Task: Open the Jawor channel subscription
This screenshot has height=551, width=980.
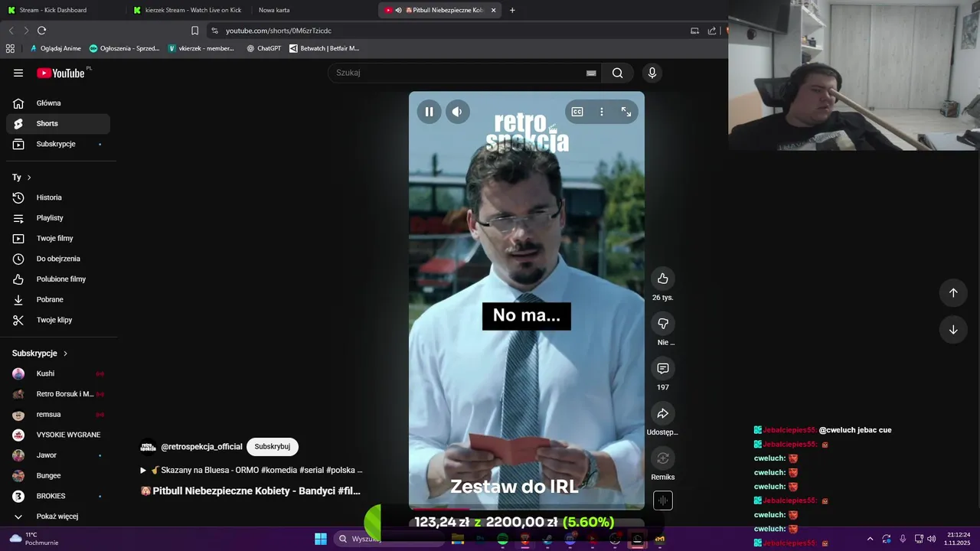Action: tap(58, 455)
